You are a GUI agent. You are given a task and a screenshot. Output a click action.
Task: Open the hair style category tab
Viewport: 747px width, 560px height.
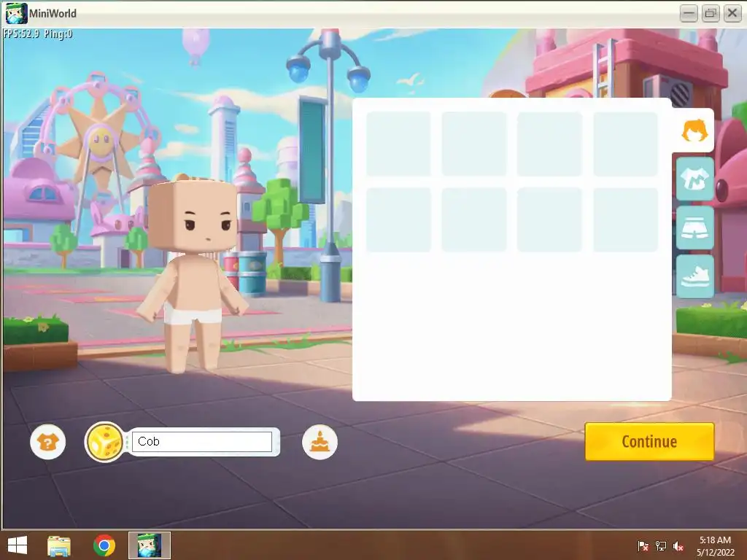694,131
